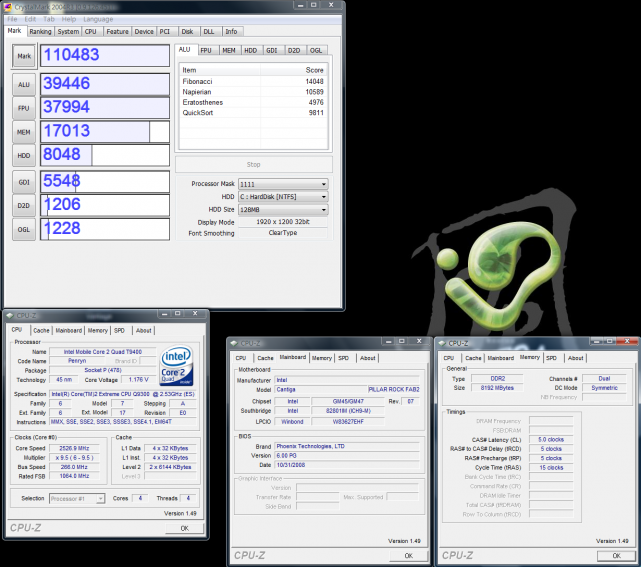Click the HDD score bar showing 8048
Image resolution: width=641 pixels, height=567 pixels.
tap(105, 155)
